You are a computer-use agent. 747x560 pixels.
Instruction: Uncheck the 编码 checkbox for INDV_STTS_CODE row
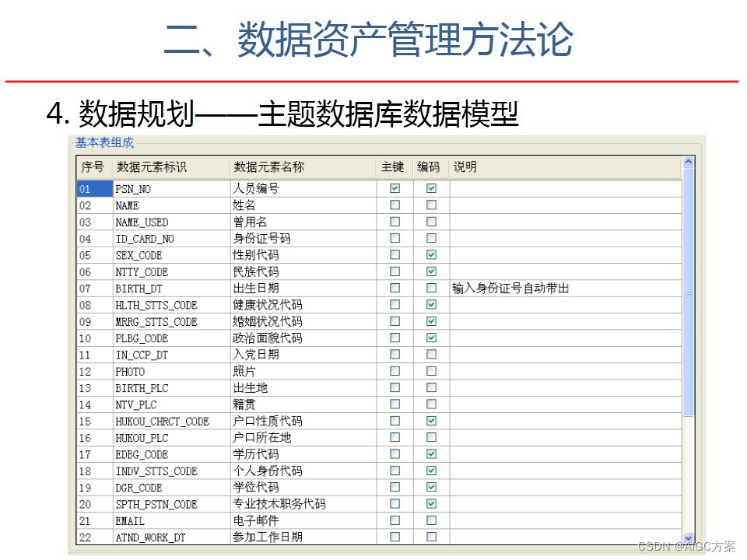(431, 471)
